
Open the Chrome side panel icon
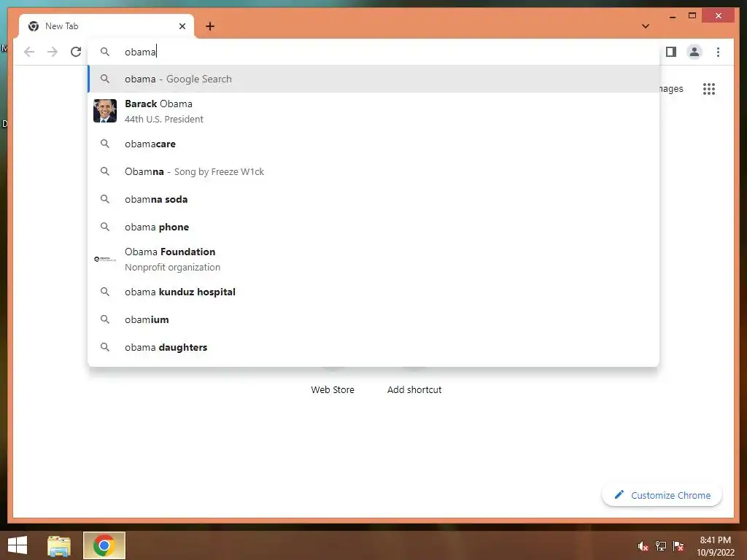(x=671, y=52)
